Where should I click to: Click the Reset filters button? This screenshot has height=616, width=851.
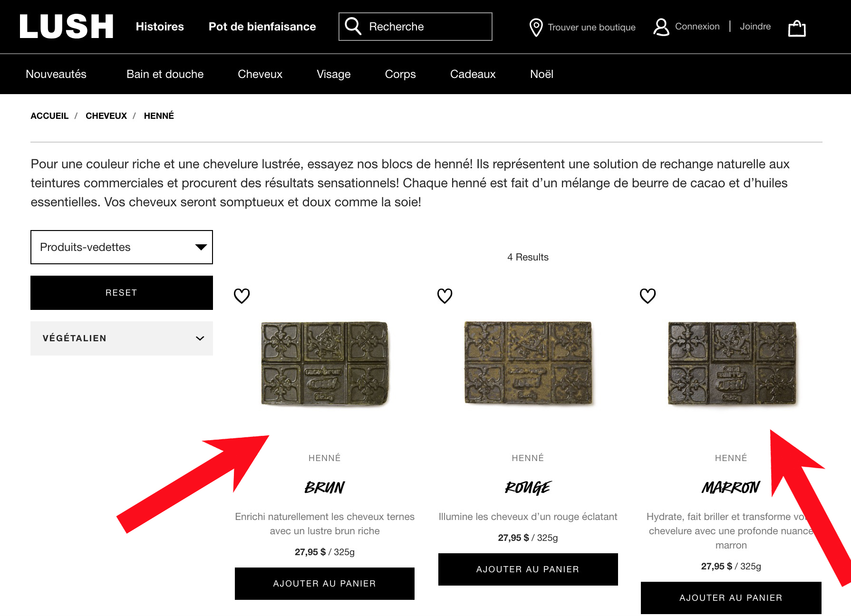[x=122, y=293]
